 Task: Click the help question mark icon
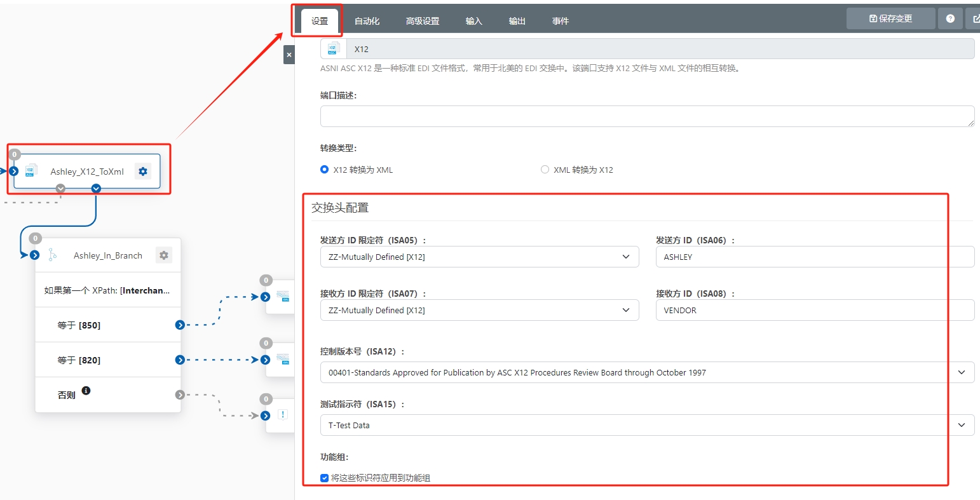(950, 19)
